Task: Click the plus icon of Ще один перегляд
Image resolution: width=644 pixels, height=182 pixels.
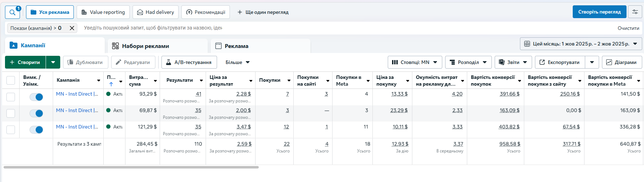Action: tap(240, 12)
